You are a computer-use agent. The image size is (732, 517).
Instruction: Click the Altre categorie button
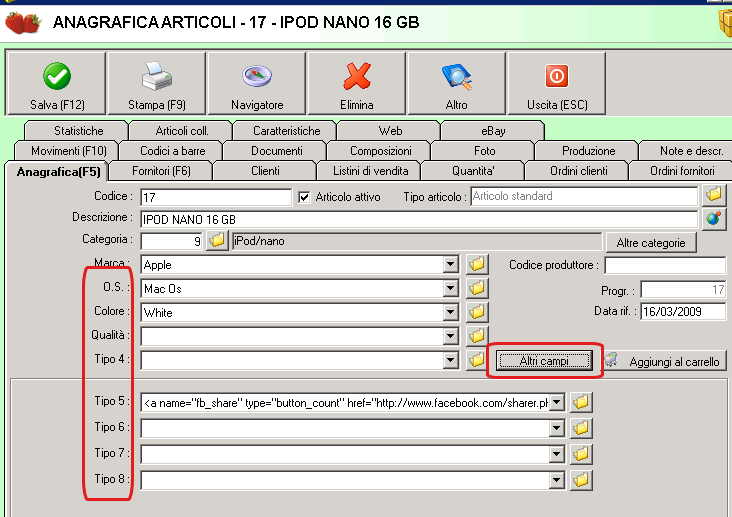pos(651,243)
